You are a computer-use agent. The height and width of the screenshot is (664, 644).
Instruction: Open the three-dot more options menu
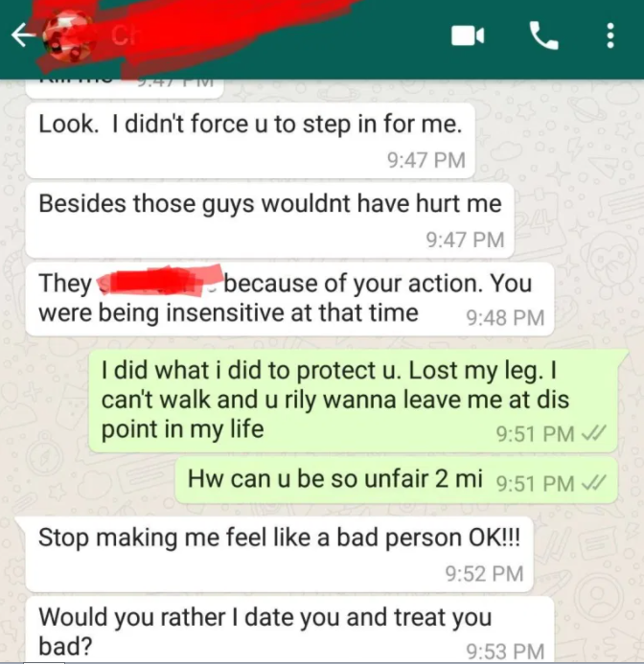[x=610, y=36]
